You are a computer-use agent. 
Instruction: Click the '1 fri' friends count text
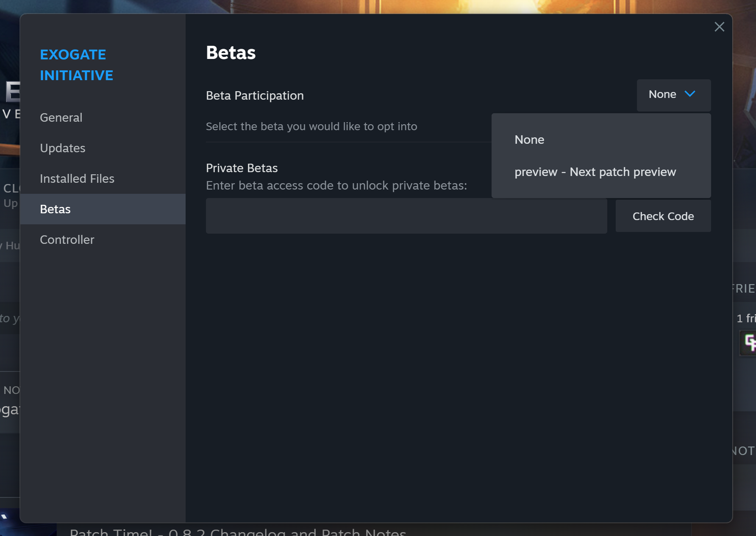(746, 318)
